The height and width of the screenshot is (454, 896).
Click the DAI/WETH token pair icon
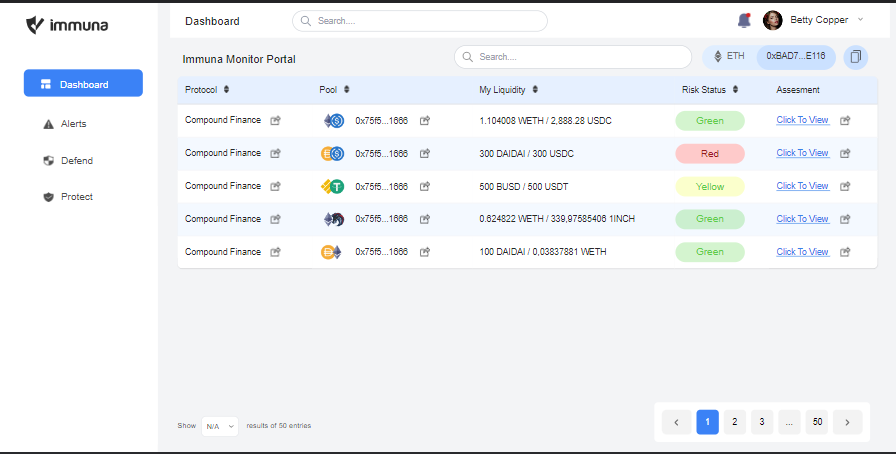pyautogui.click(x=331, y=252)
